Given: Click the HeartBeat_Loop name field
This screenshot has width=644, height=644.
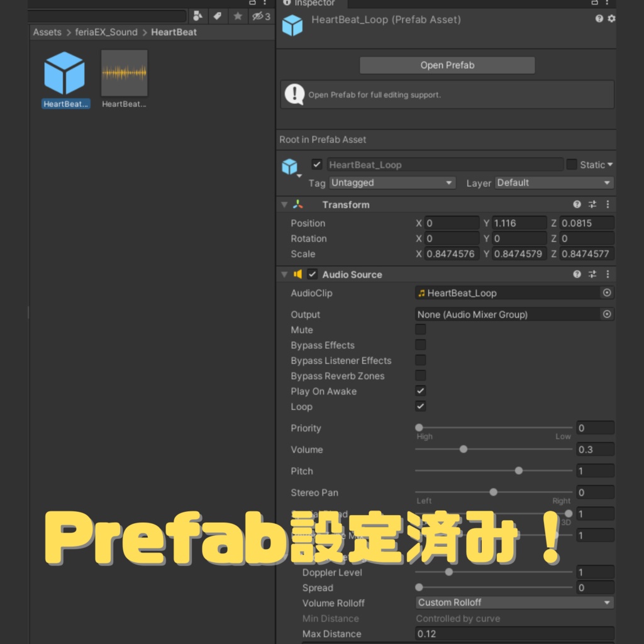Looking at the screenshot, I should click(x=445, y=165).
